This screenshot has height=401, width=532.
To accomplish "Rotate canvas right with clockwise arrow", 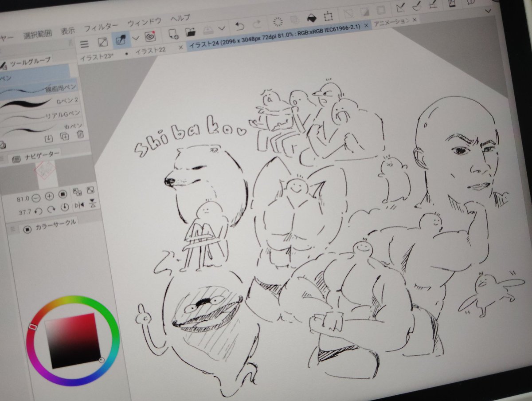I will [51, 209].
